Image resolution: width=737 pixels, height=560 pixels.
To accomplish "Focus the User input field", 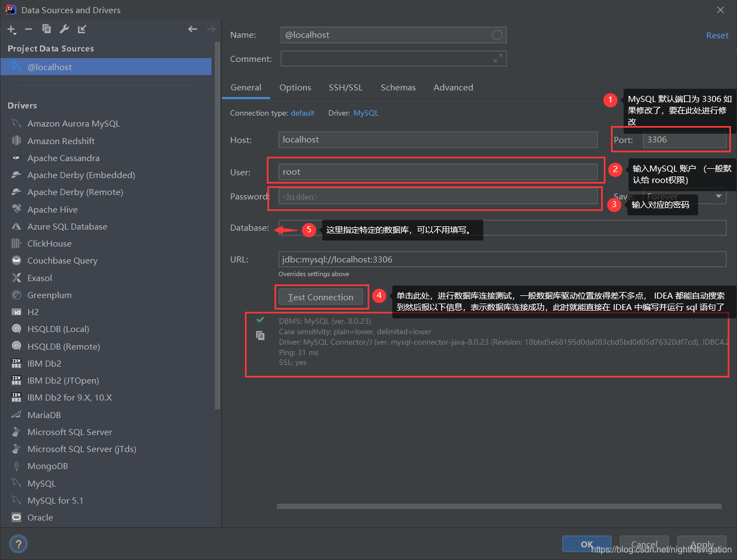I will pos(438,172).
